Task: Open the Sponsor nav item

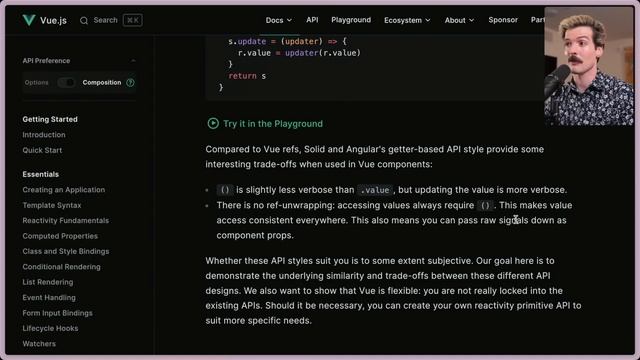Action: click(x=503, y=20)
